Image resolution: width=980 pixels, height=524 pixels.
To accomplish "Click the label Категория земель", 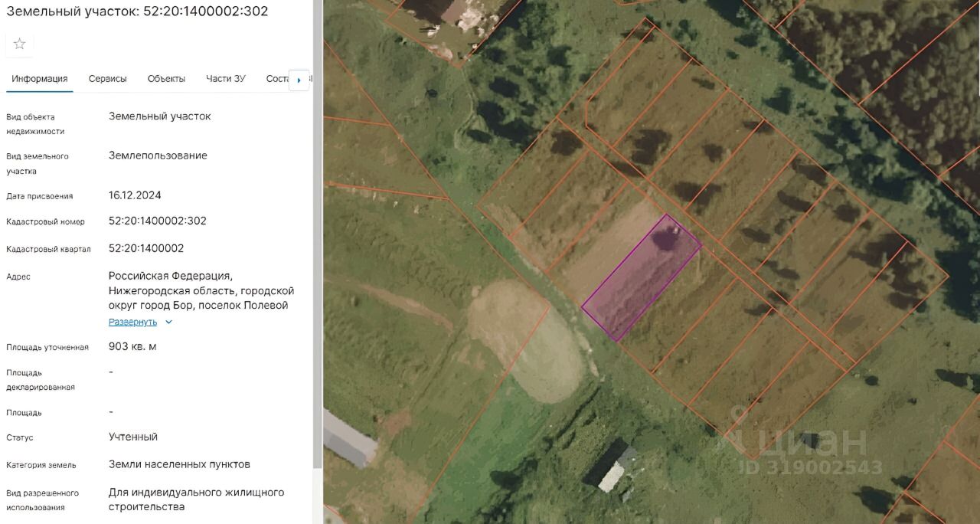I will pos(41,465).
